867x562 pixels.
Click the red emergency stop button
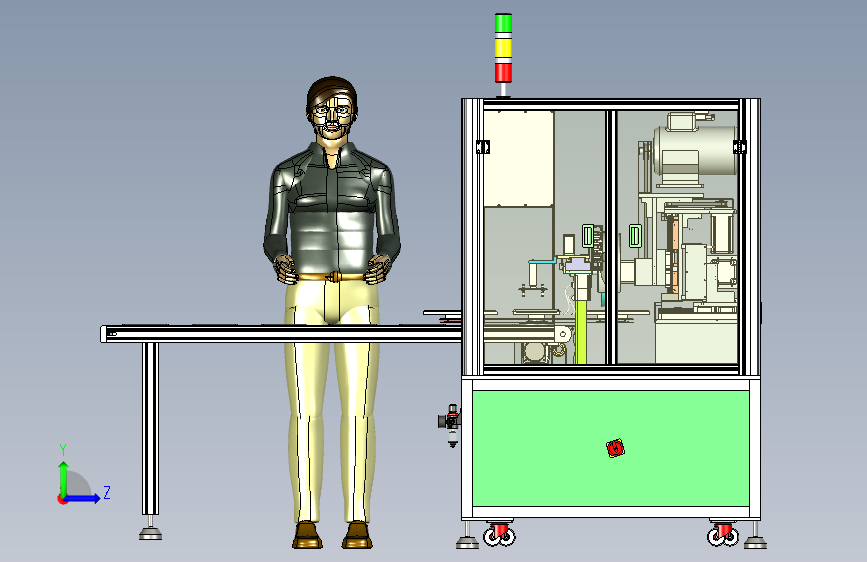(615, 448)
